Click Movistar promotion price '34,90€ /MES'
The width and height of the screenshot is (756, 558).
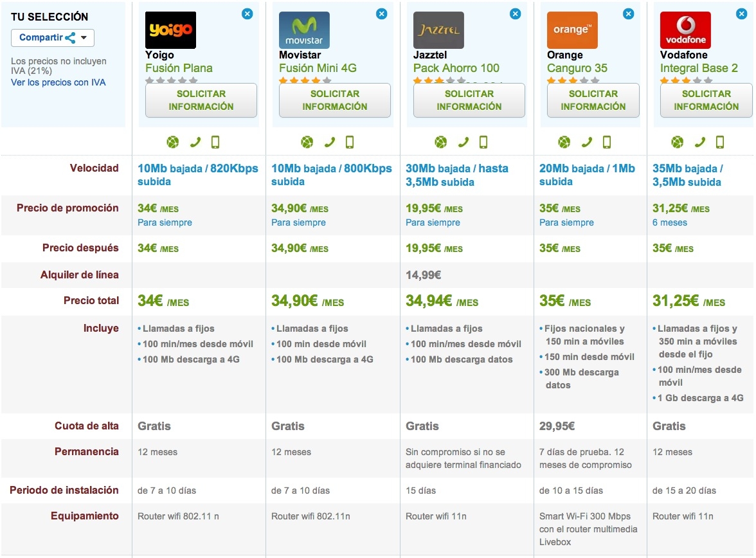[x=300, y=208]
